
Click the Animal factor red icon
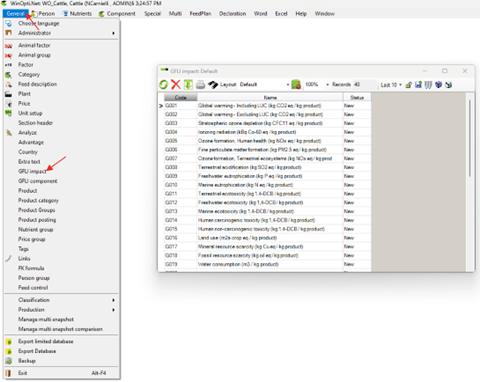point(9,46)
